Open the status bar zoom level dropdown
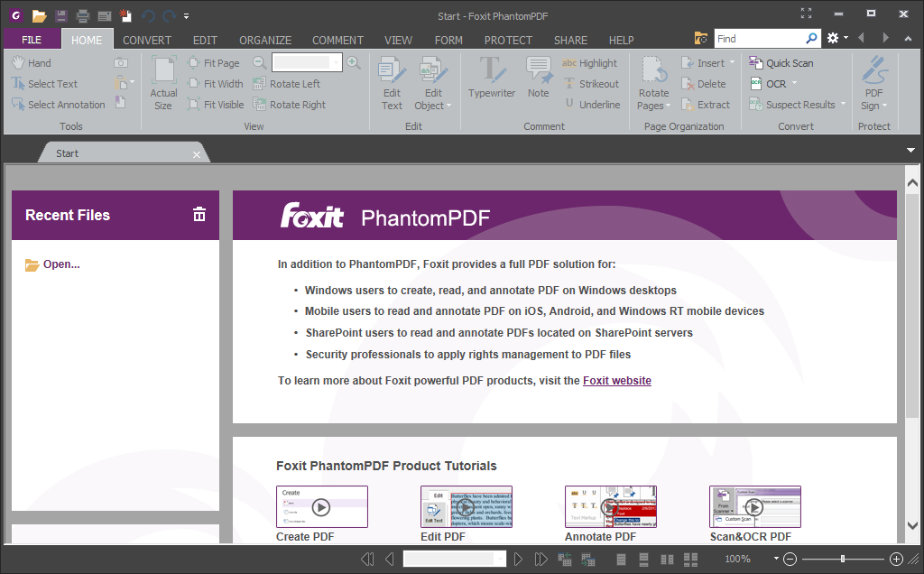The width and height of the screenshot is (924, 574). coord(776,559)
